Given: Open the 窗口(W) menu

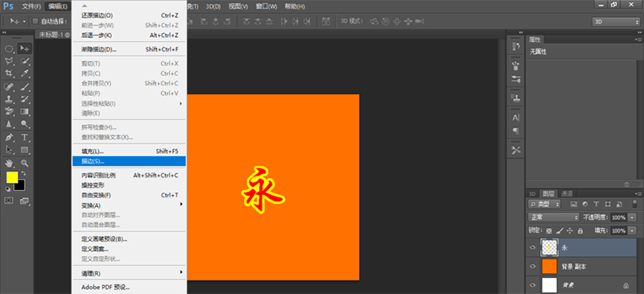Looking at the screenshot, I should pyautogui.click(x=266, y=6).
